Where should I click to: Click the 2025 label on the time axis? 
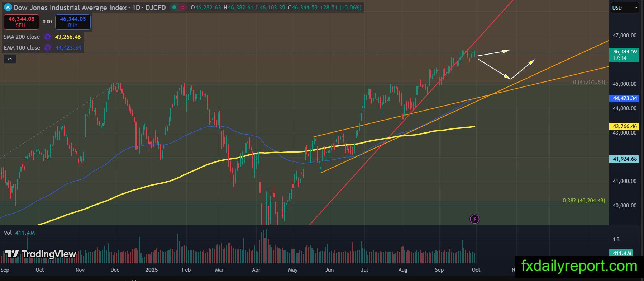coord(151,270)
